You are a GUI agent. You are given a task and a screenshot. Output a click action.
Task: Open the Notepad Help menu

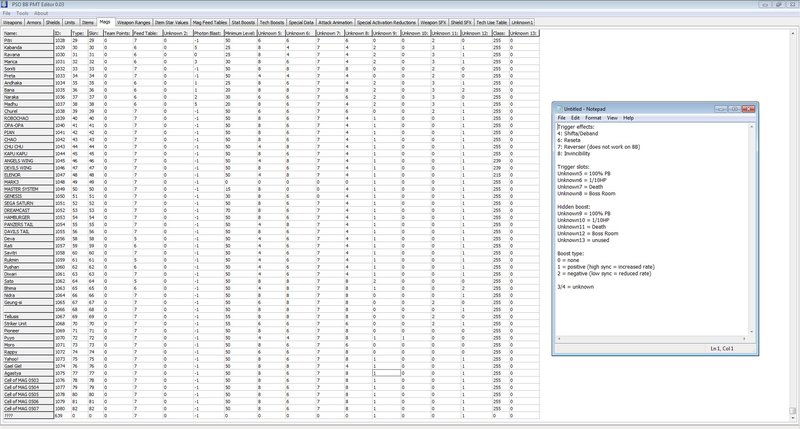coord(628,118)
